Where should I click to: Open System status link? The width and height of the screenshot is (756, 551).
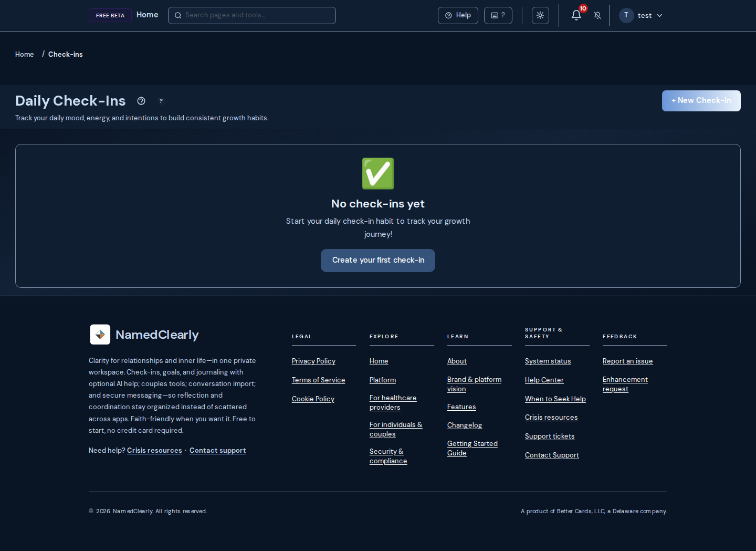coord(548,361)
